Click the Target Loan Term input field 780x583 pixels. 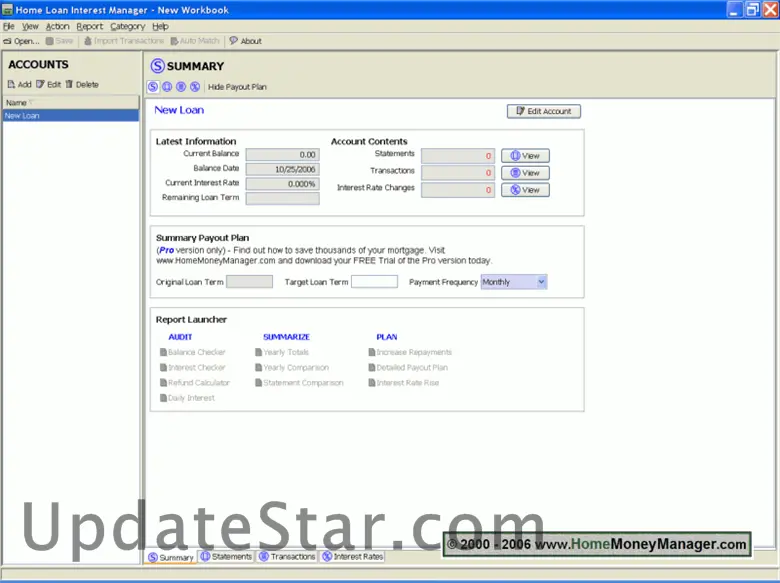(374, 282)
